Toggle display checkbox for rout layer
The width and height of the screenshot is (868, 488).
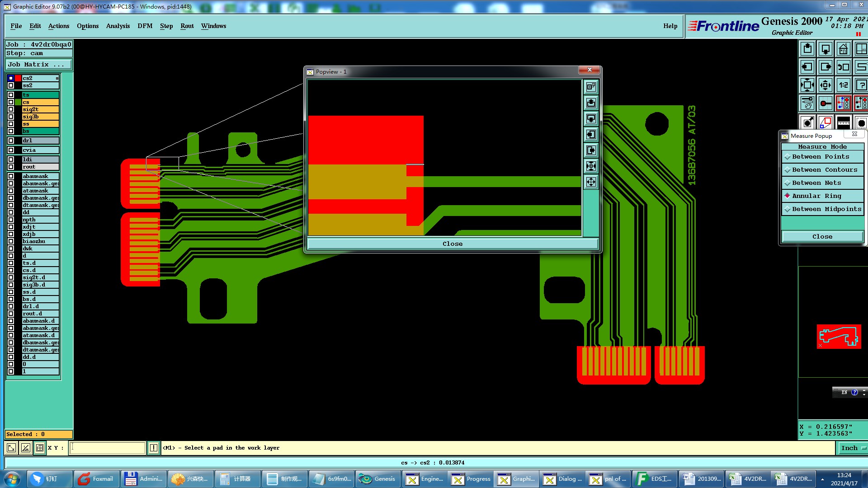[x=11, y=167]
